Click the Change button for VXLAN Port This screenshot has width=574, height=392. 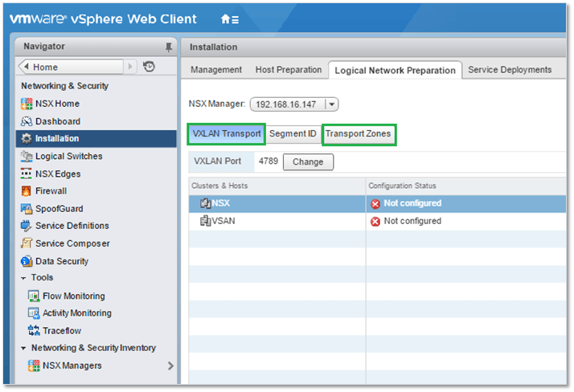[x=308, y=161]
